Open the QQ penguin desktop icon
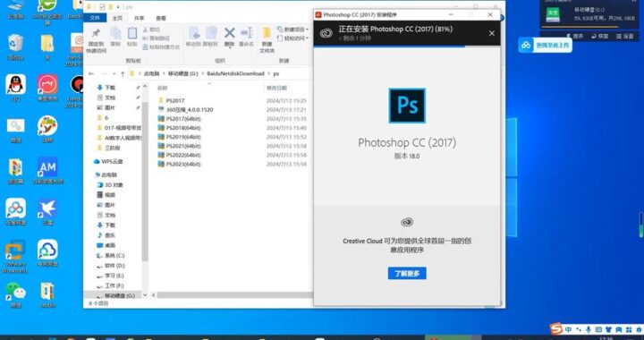This screenshot has height=340, width=644. click(15, 84)
